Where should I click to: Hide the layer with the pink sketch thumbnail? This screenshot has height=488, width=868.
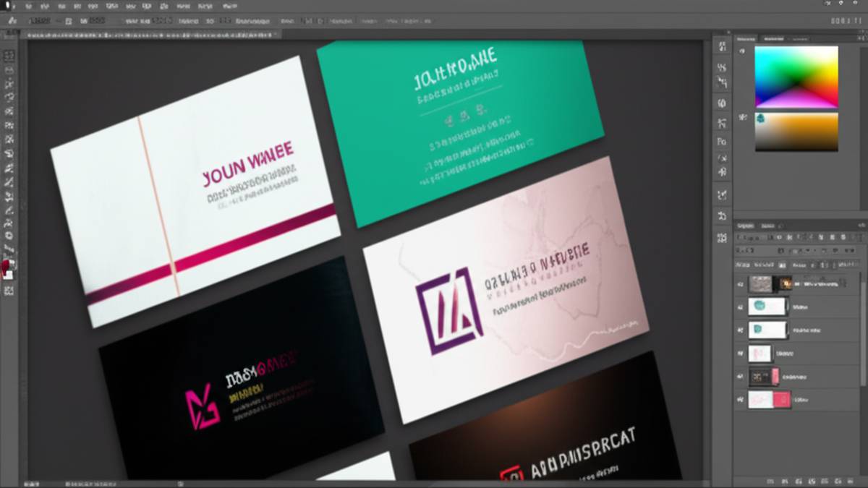740,354
